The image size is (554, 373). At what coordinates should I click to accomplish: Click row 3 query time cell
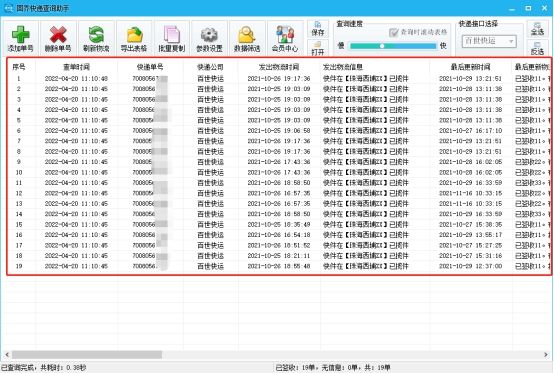click(x=76, y=99)
